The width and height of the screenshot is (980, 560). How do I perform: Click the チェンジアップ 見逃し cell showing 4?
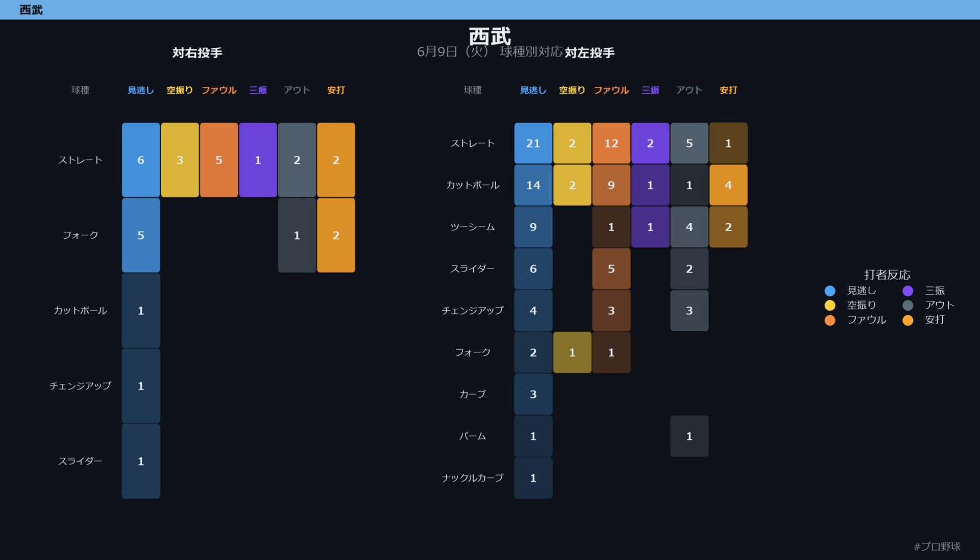[533, 310]
